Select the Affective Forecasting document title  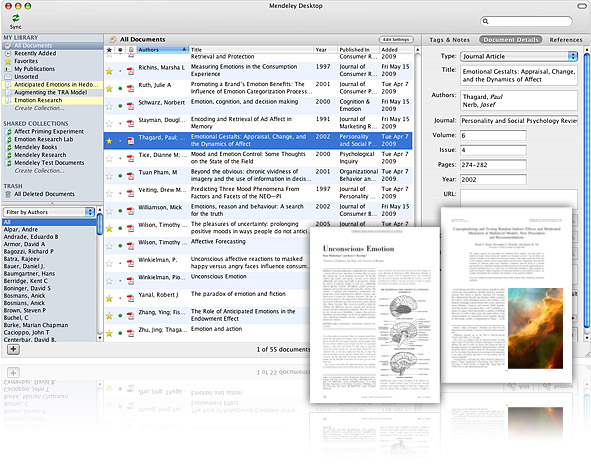tap(218, 242)
